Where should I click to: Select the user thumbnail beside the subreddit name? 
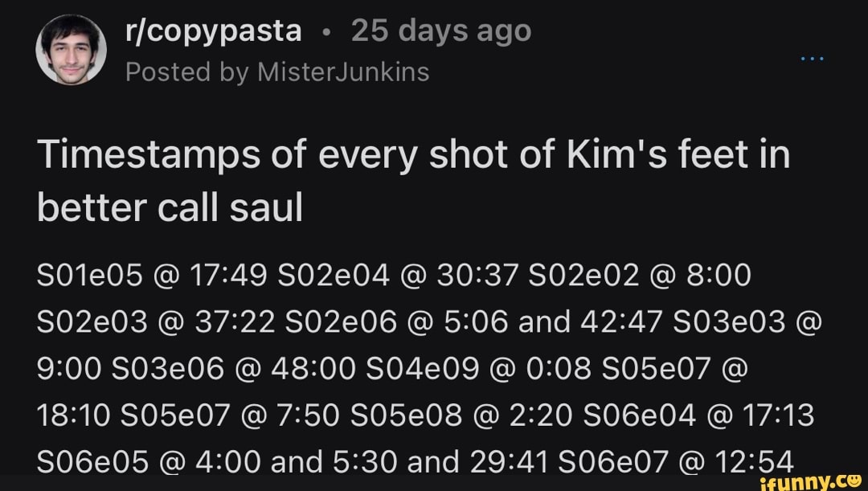72,48
